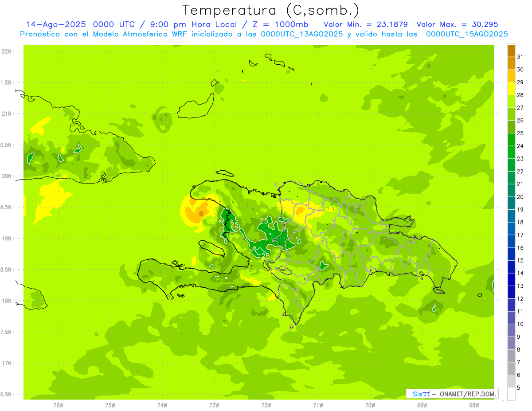
Task: Click the gray legend swatch between 6 and 7
Action: (511, 368)
